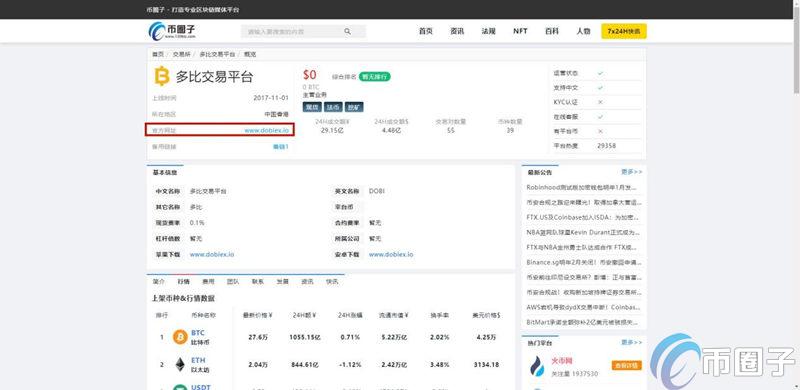
Task: Open the NBA Kevin Durant headline
Action: 584,232
